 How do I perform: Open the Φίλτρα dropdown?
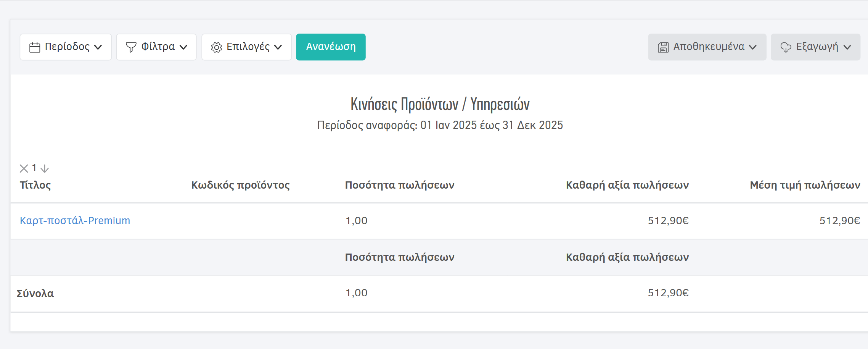click(156, 47)
